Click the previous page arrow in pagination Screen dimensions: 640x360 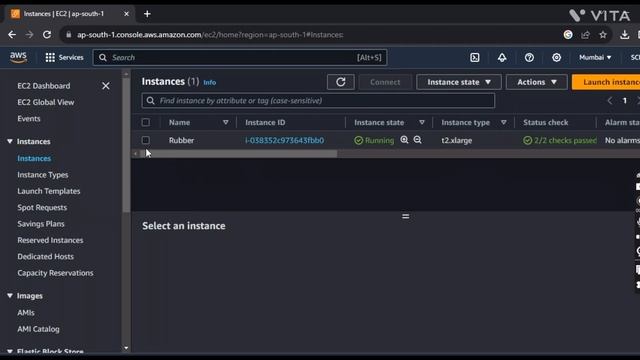pos(610,101)
